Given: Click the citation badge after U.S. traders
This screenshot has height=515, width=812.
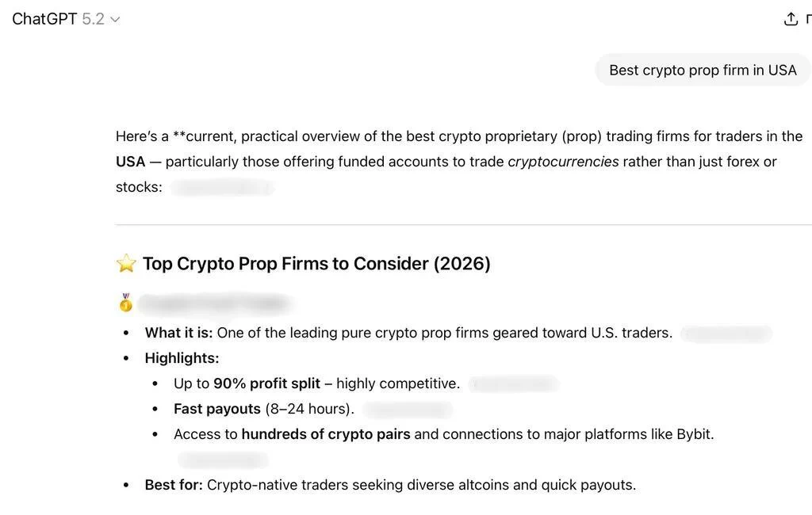Looking at the screenshot, I should point(725,333).
